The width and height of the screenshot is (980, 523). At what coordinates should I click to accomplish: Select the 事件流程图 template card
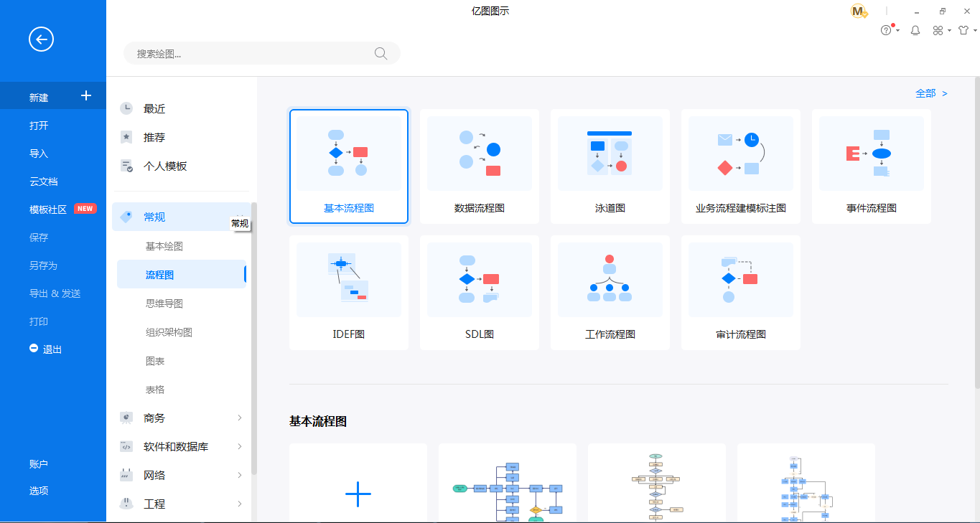tap(872, 166)
